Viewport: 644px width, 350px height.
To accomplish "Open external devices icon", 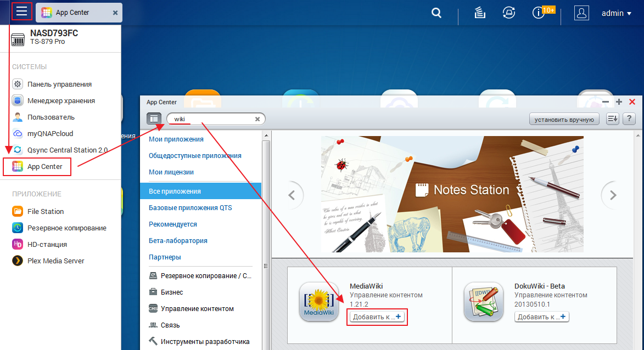I will click(509, 13).
